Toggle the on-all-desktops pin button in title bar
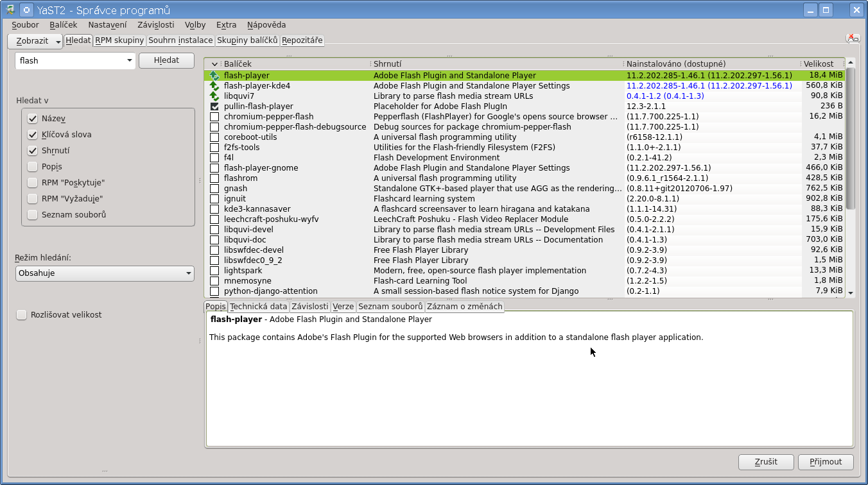 tap(27, 10)
